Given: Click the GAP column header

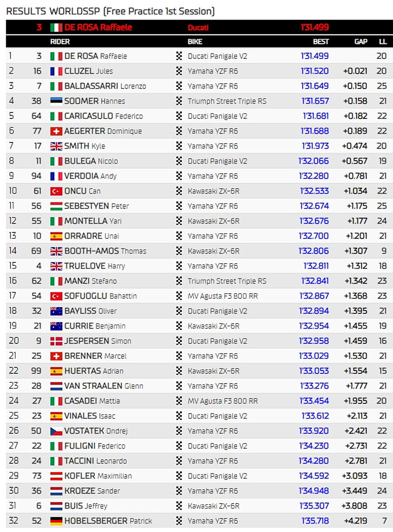Looking at the screenshot, I should pos(361,42).
